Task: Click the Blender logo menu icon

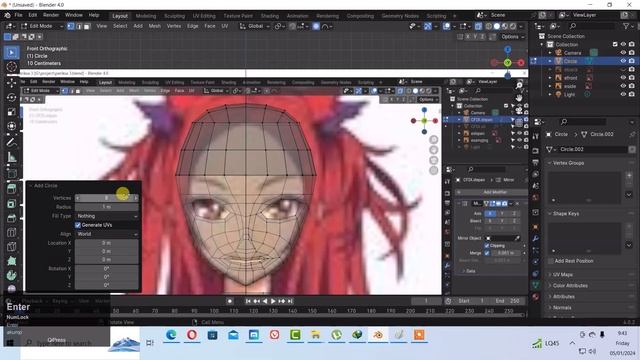Action: coord(7,15)
